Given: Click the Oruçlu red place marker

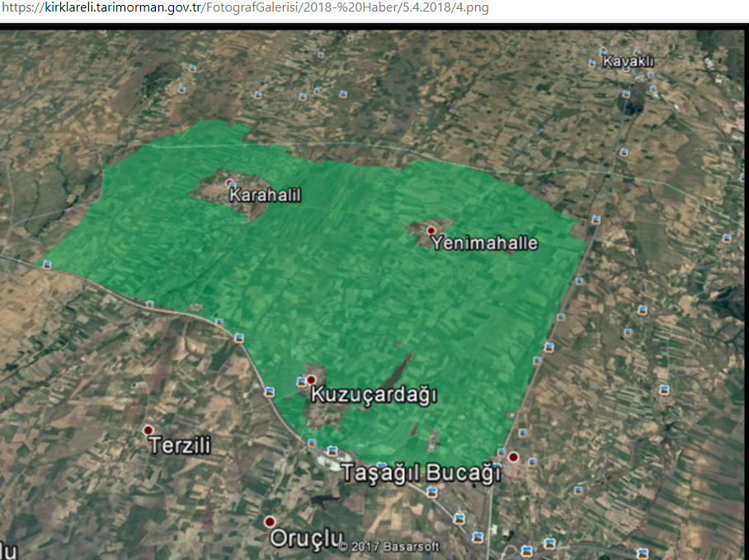Looking at the screenshot, I should [270, 521].
